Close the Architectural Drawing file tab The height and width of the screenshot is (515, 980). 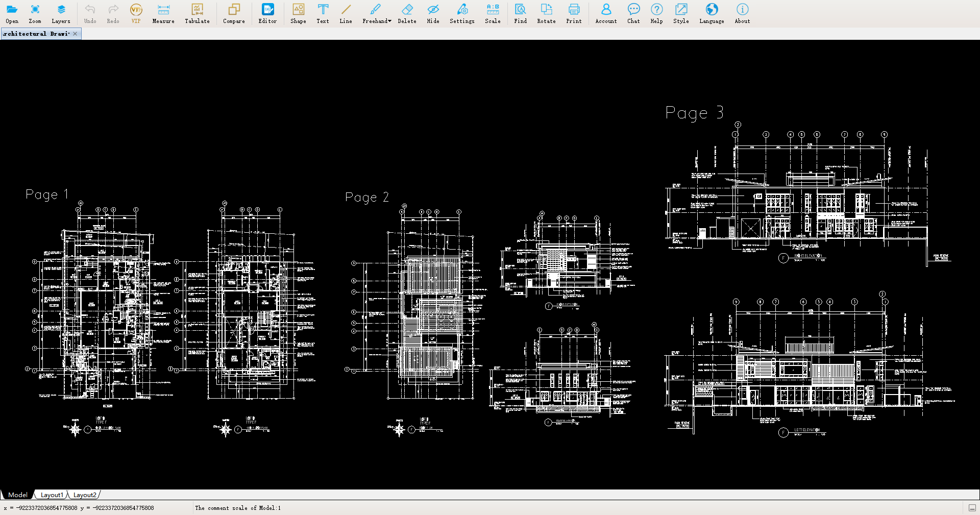click(75, 34)
